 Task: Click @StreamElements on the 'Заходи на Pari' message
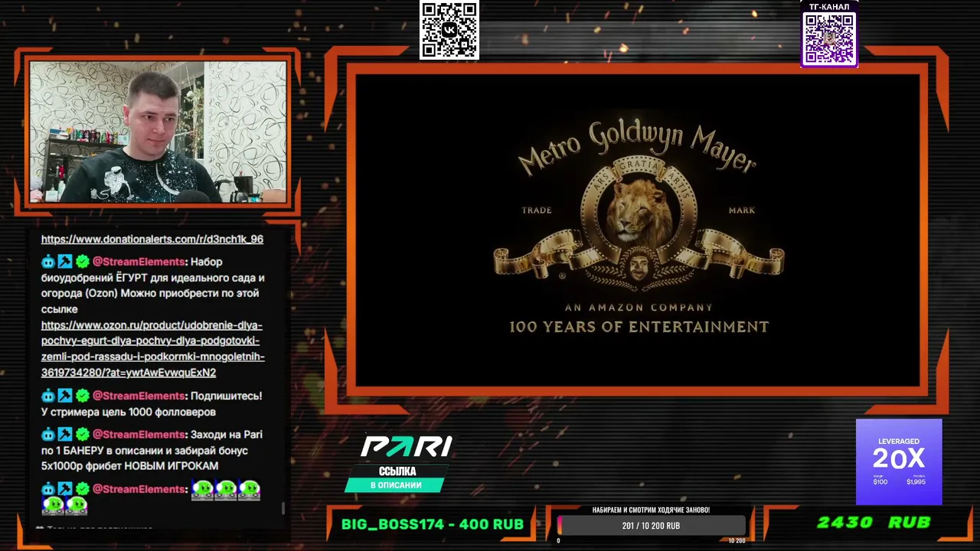coord(139,434)
